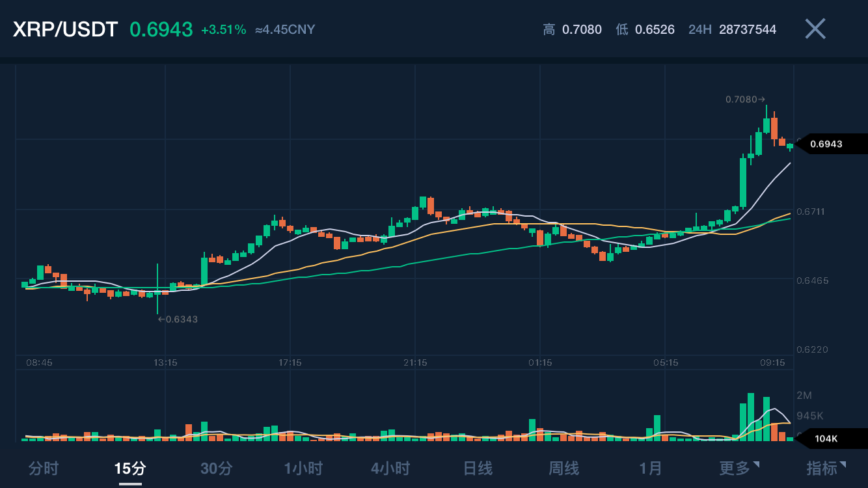Tap the 高 0.7080 high value

click(x=573, y=30)
